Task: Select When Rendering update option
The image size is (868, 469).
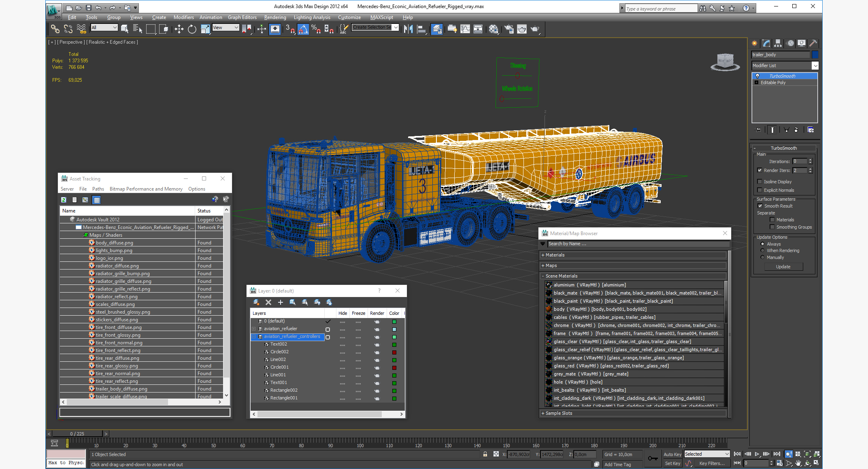Action: 762,250
